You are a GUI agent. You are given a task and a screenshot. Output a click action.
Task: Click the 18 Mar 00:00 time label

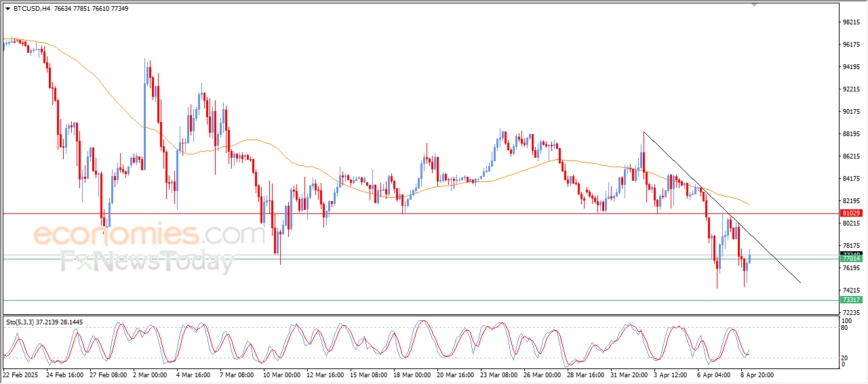tap(412, 375)
